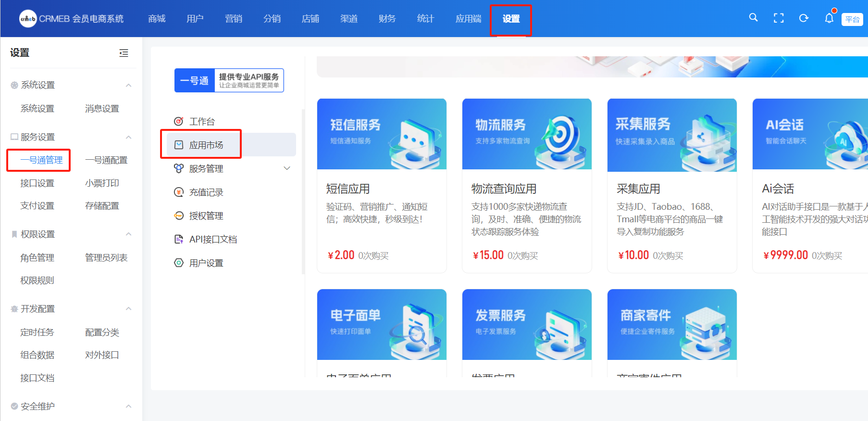This screenshot has width=868, height=421.
Task: Open the 一号通配置 link in sidebar
Action: click(106, 160)
